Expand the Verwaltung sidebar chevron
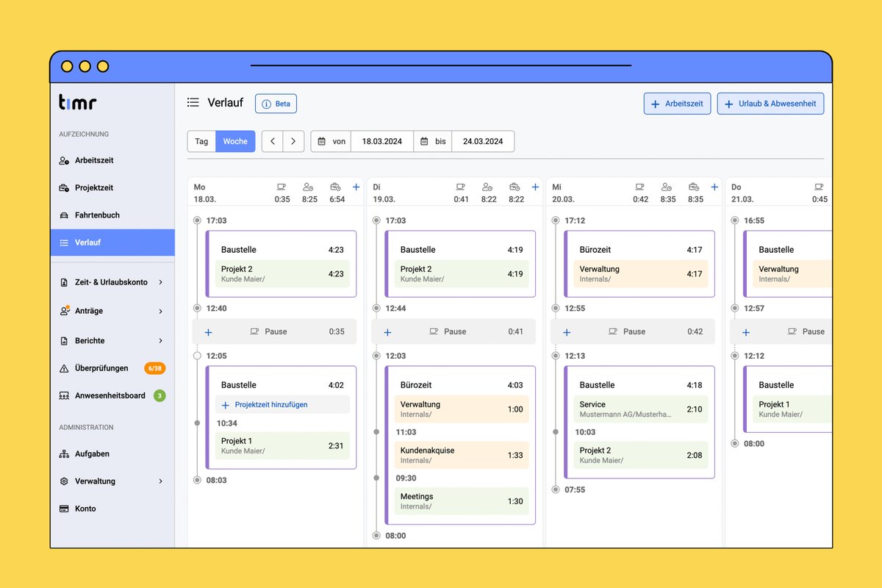882x588 pixels. pos(161,481)
